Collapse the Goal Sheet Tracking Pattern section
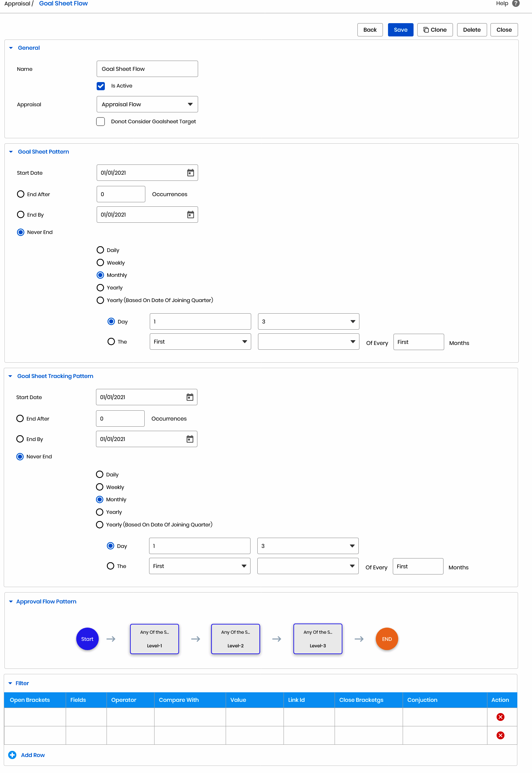Image resolution: width=532 pixels, height=773 pixels. tap(10, 376)
